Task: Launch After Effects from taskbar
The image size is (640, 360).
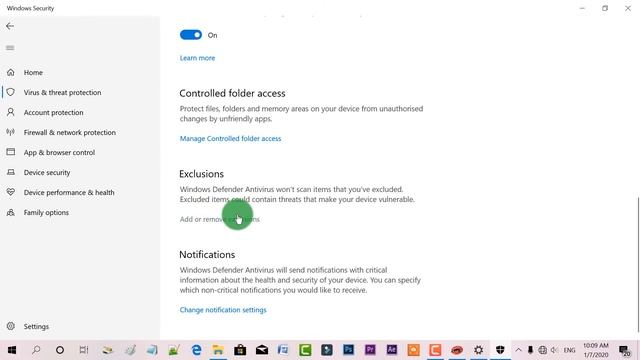Action: [x=391, y=350]
